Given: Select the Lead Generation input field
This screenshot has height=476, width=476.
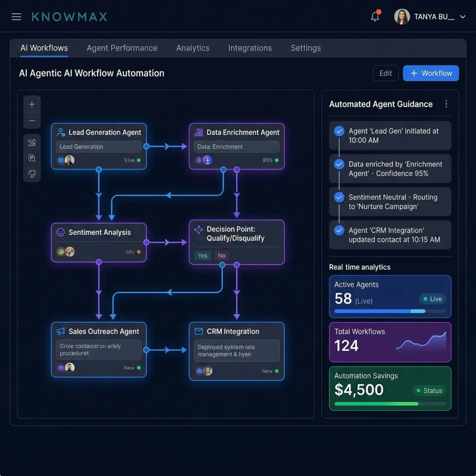Looking at the screenshot, I should (99, 147).
